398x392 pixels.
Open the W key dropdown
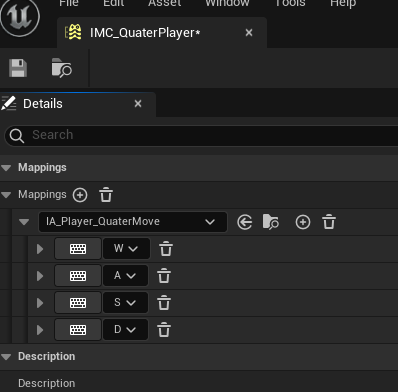126,249
